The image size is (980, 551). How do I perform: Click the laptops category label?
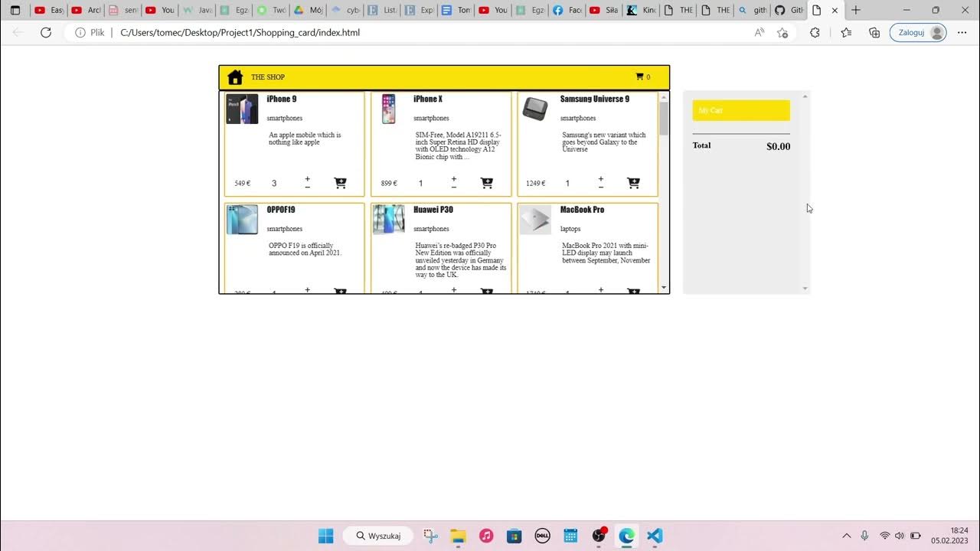click(x=570, y=229)
